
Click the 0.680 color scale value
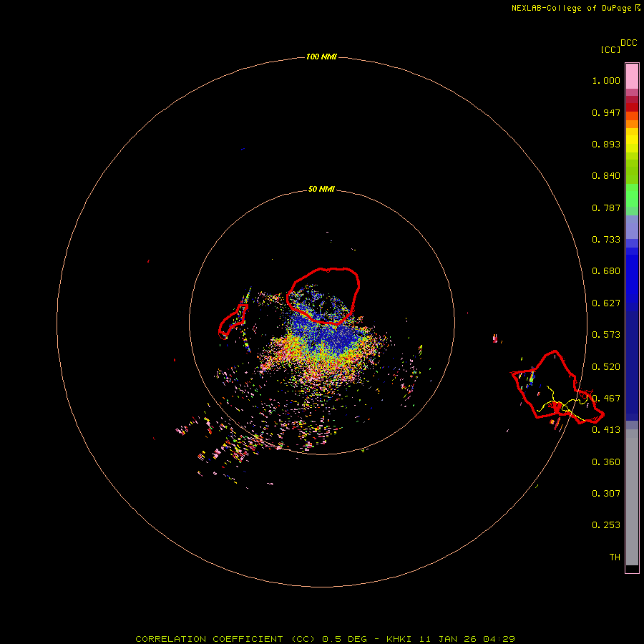tap(606, 271)
